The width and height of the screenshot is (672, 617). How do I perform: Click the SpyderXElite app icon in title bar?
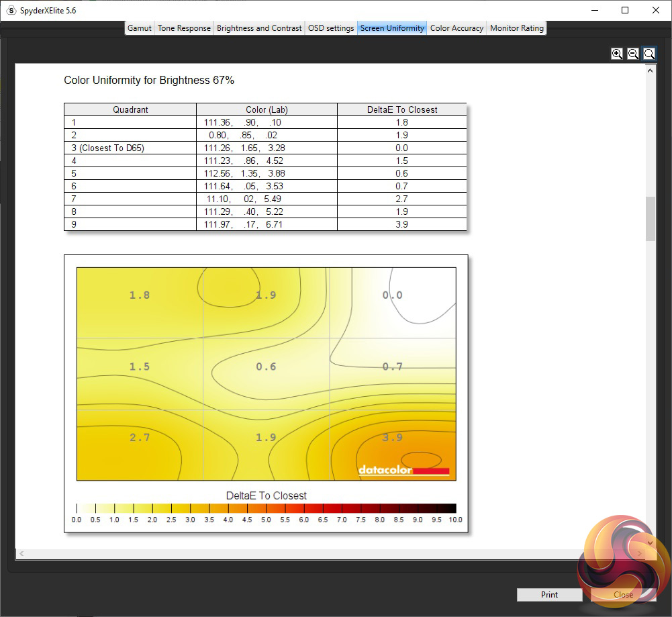(x=11, y=10)
